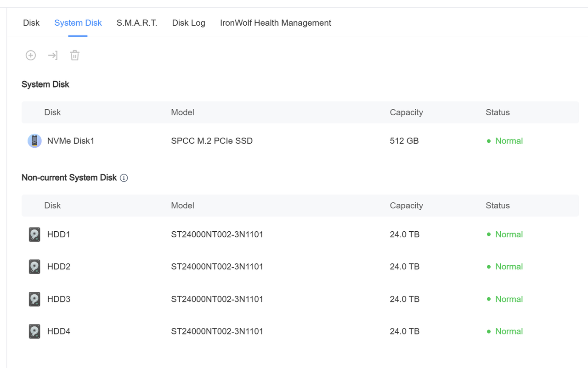588x368 pixels.
Task: Click the migrate arrow icon in toolbar
Action: pyautogui.click(x=53, y=56)
